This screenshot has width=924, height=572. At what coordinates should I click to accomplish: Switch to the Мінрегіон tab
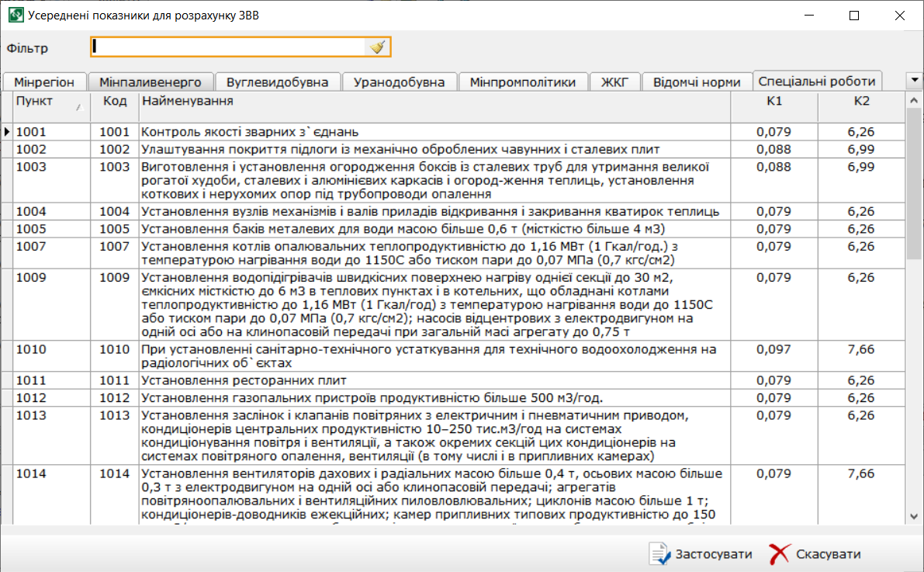pyautogui.click(x=44, y=81)
